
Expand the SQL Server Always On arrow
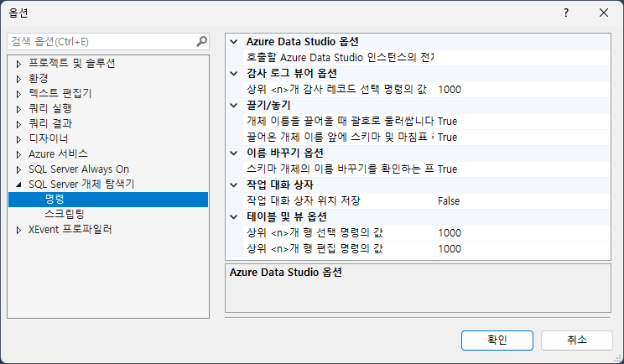(18, 169)
